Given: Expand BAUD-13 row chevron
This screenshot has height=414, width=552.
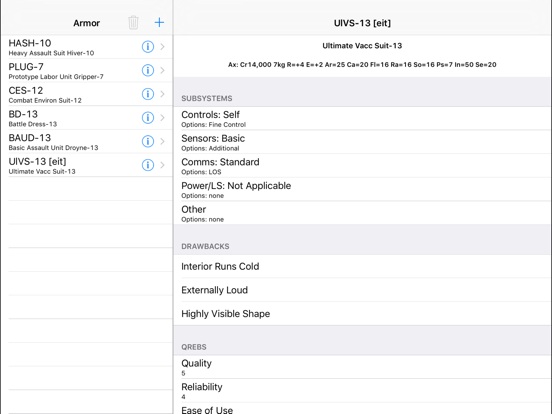Looking at the screenshot, I should pos(162,141).
